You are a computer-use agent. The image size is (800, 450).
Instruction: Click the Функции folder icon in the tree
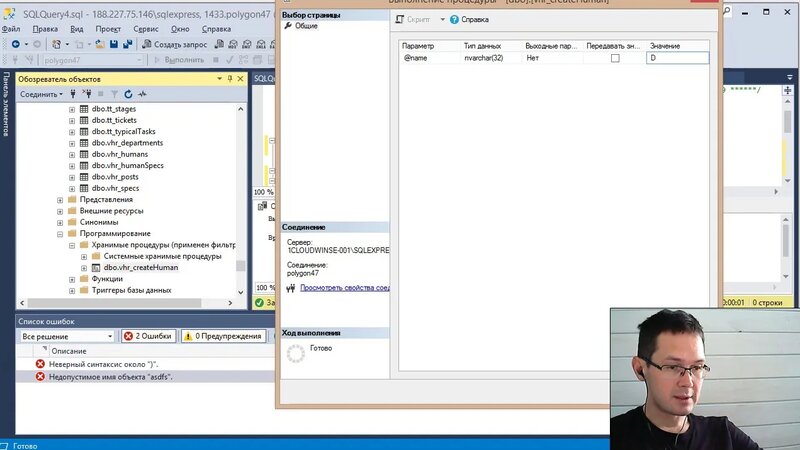[84, 279]
